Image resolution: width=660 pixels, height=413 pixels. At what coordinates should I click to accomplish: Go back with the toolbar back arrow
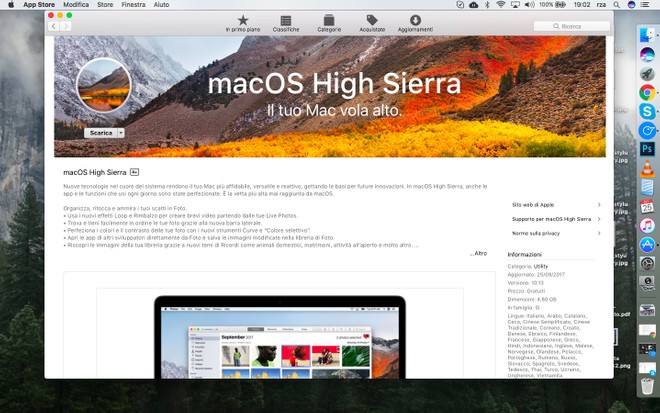54,27
